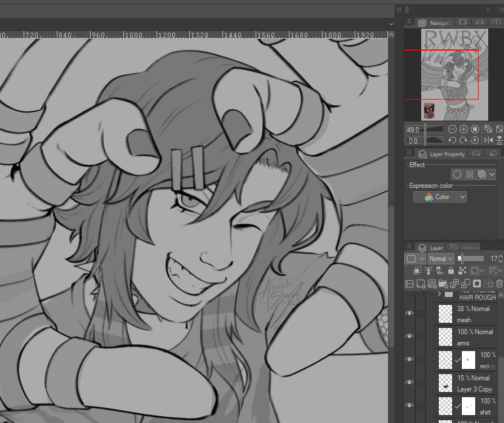The width and height of the screenshot is (504, 423).
Task: Rotate canvas right in Navigator
Action: (463, 141)
